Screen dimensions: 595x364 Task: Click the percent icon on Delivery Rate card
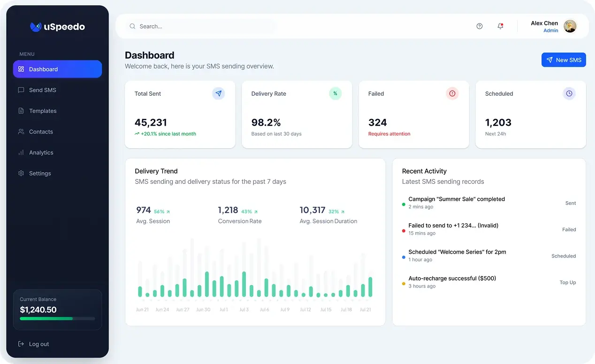point(335,93)
